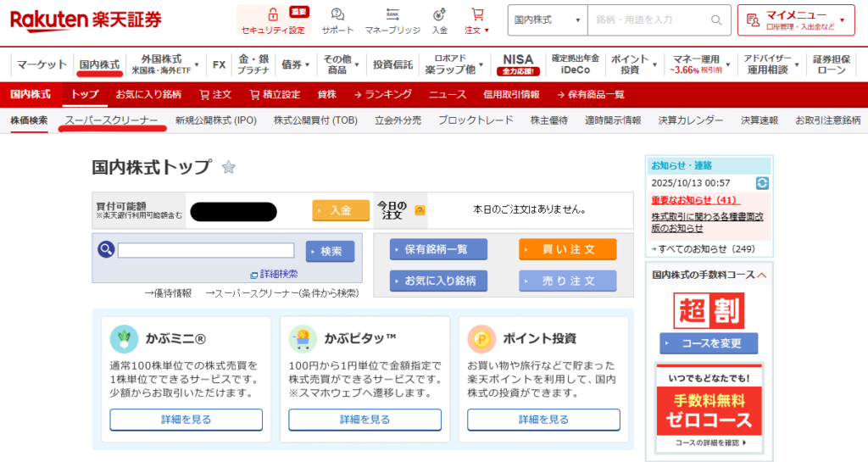Click the orange 買い注文 button

click(567, 249)
